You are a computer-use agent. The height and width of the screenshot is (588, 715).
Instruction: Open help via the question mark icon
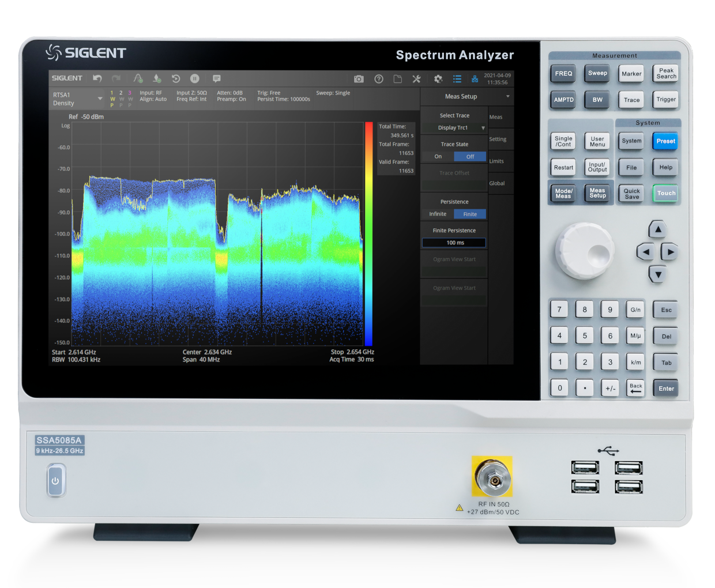(379, 79)
